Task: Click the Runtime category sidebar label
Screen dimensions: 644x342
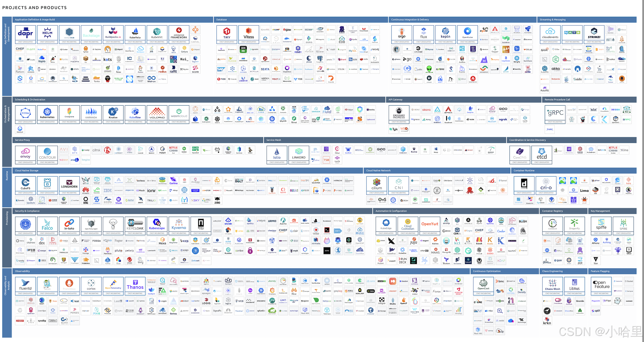Action: click(x=7, y=176)
